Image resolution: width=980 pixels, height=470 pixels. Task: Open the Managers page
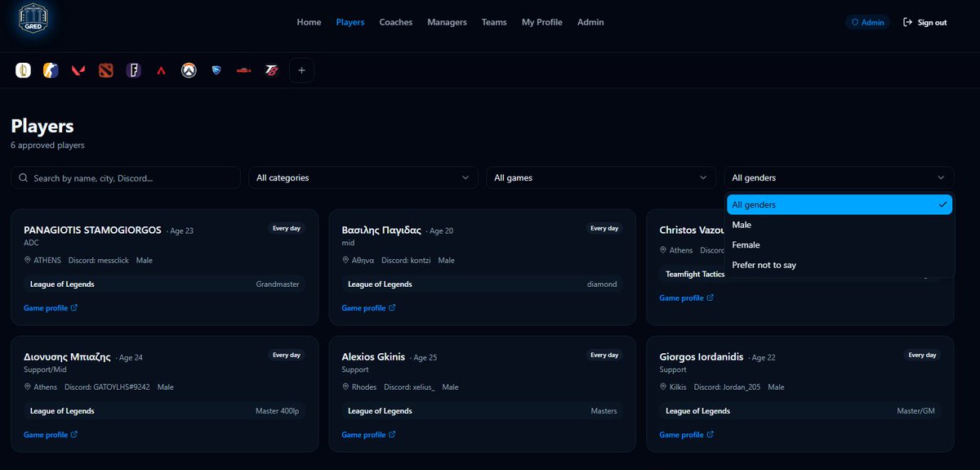pyautogui.click(x=447, y=22)
